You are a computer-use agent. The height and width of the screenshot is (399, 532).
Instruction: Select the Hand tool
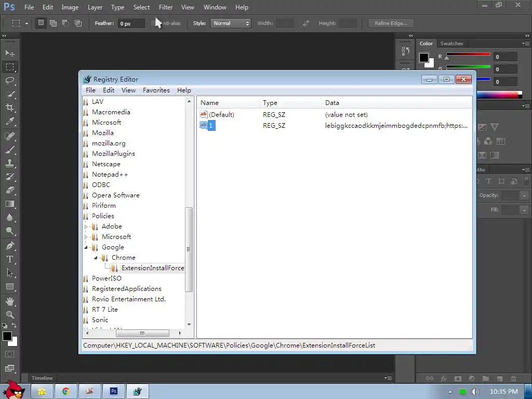tap(10, 301)
